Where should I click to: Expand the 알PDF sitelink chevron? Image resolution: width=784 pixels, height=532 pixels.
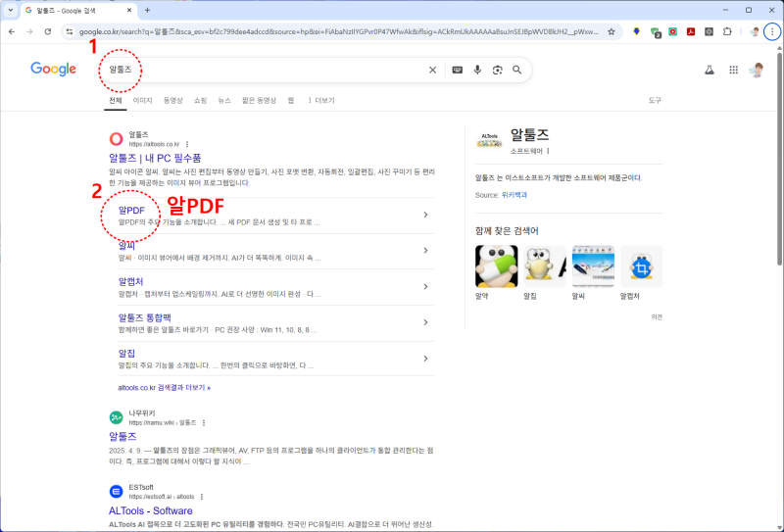(x=425, y=215)
